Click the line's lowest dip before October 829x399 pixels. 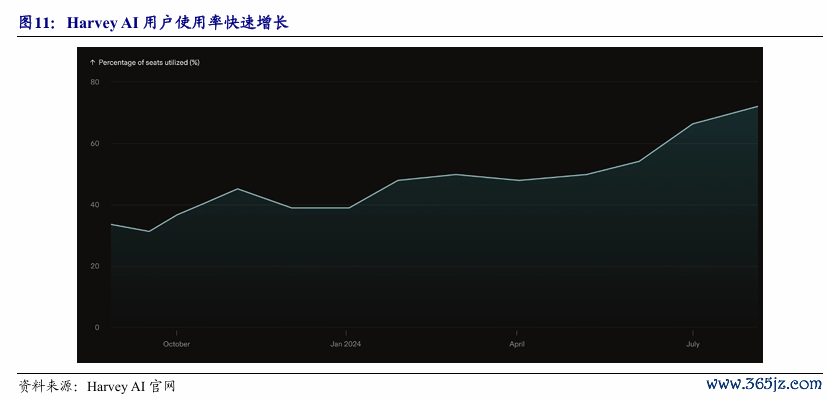tap(149, 231)
